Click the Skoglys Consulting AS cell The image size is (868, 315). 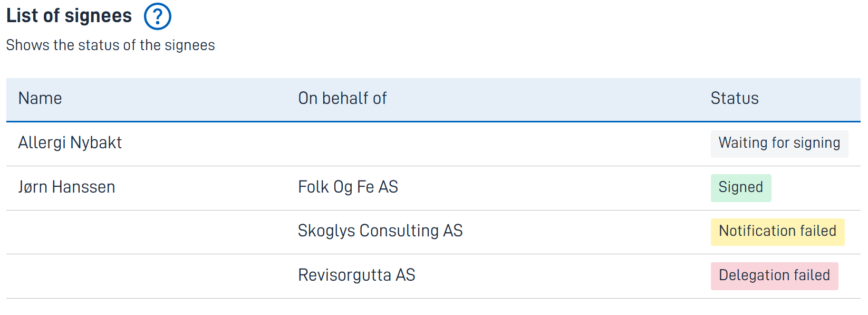380,231
